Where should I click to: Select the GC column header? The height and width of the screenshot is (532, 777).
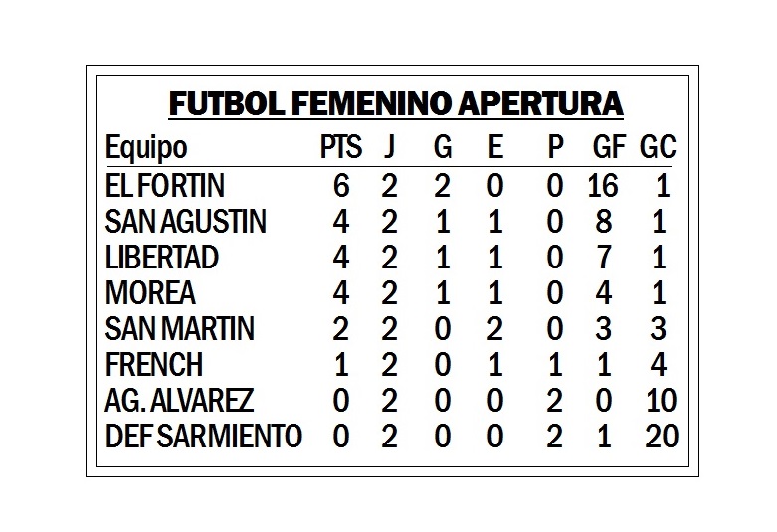[x=658, y=148]
